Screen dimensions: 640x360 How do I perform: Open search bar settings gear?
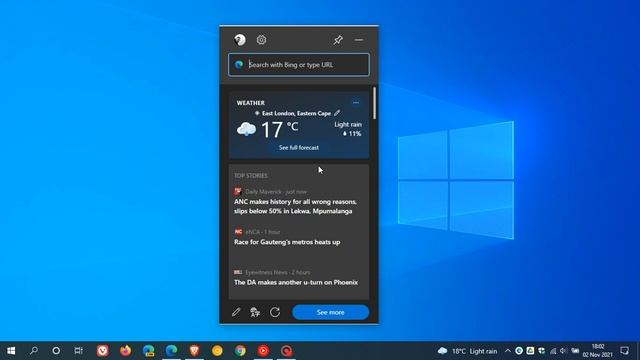coord(261,40)
